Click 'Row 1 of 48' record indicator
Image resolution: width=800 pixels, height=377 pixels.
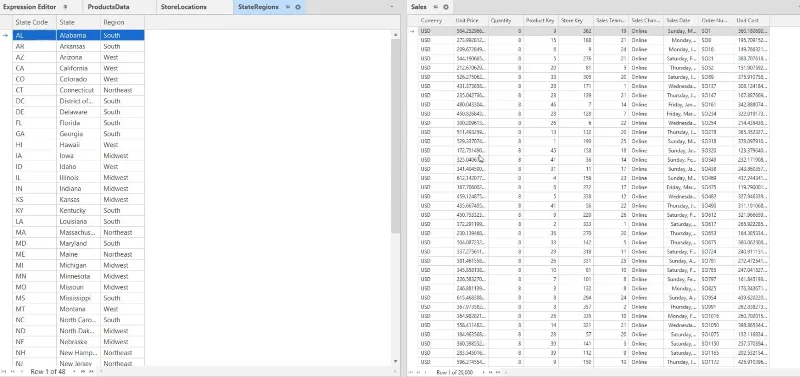coord(47,371)
